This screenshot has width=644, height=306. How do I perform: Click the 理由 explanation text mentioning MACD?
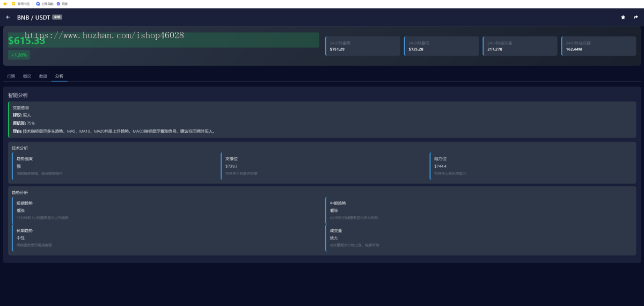pyautogui.click(x=113, y=131)
